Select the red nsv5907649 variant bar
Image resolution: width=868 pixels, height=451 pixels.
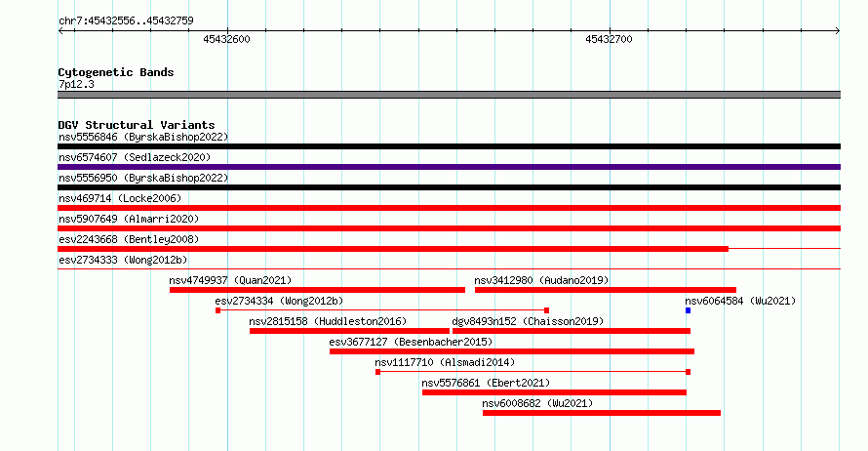click(449, 228)
